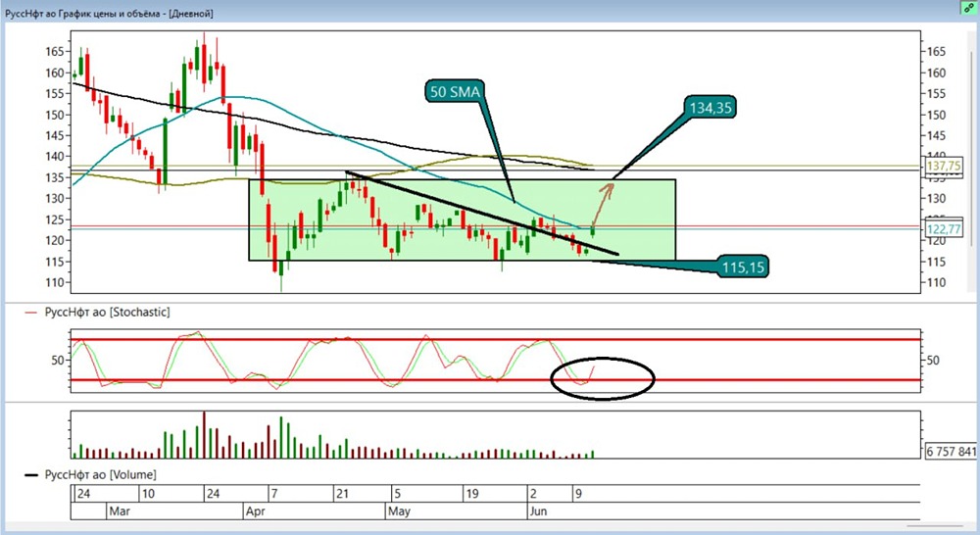980x535 pixels.
Task: Select the 'РуссНфт ао [Stochastic]' legend label
Action: (x=107, y=312)
